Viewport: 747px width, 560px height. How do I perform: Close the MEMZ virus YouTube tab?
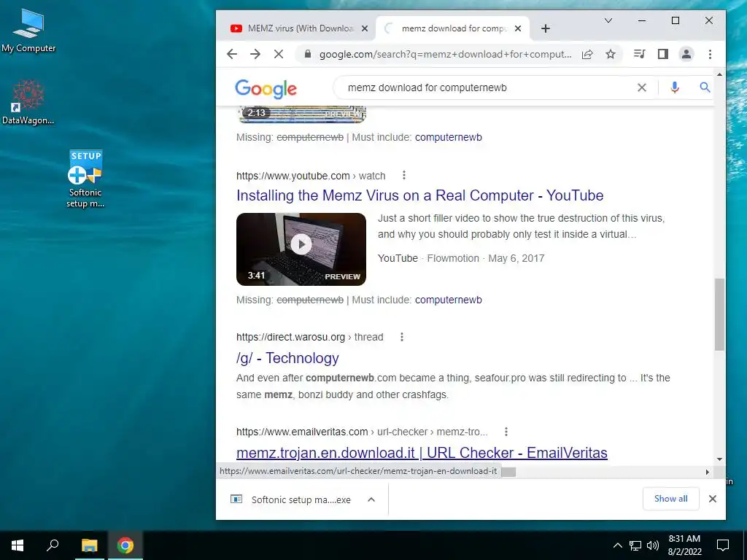pos(365,28)
